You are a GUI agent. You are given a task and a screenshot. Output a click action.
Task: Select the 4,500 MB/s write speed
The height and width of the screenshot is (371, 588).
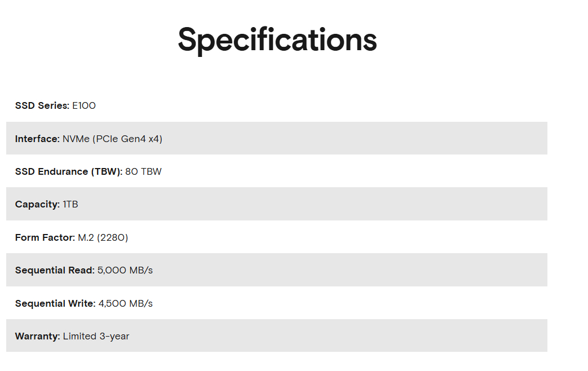pyautogui.click(x=126, y=303)
